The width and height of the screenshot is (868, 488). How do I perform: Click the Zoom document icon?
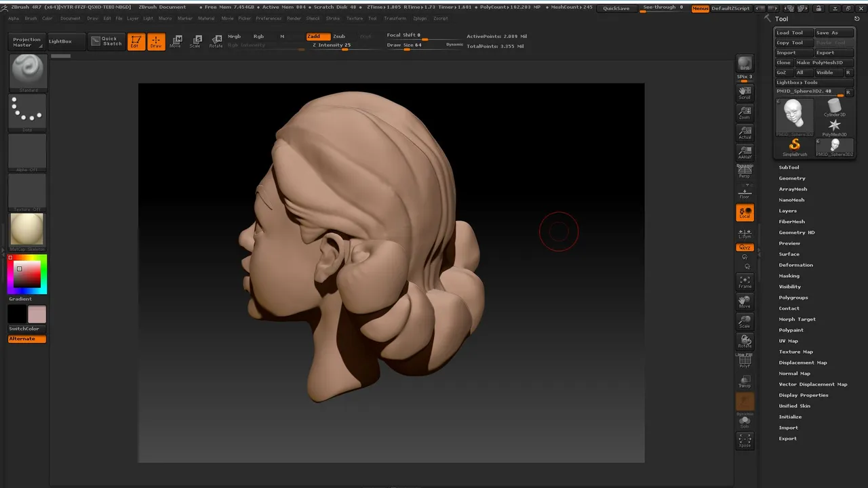(x=745, y=113)
